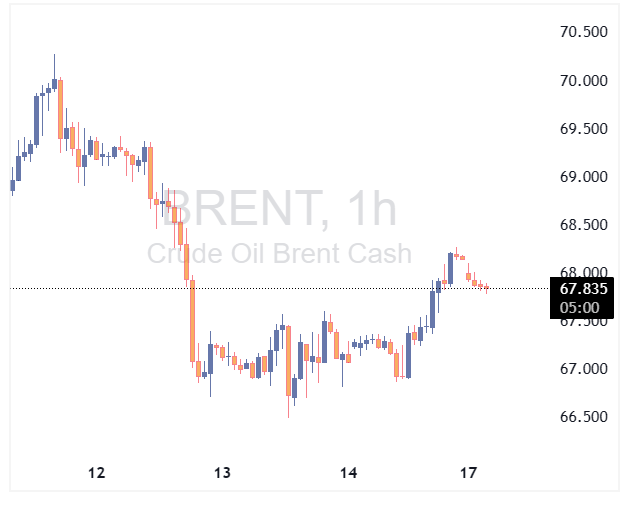
Task: Click the 70.500 price axis label
Action: 583,32
